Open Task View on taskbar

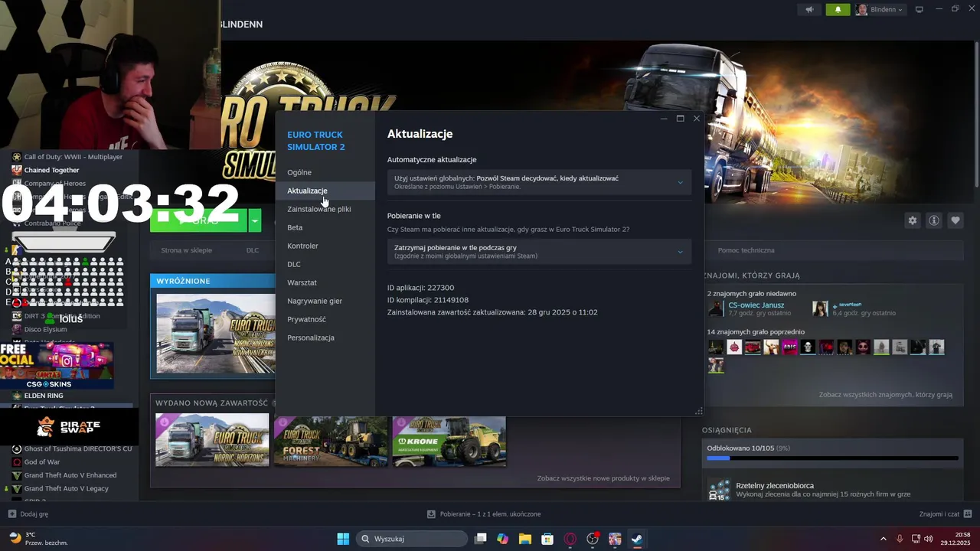tap(481, 539)
